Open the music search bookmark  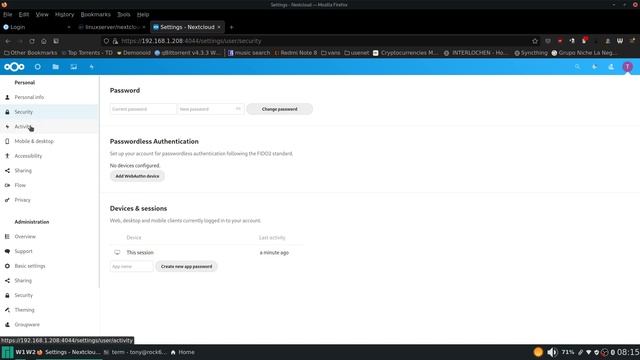pos(249,53)
